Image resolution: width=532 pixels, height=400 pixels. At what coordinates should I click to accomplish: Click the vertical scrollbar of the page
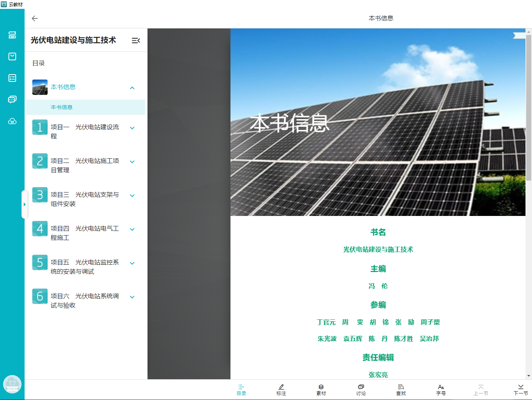(x=529, y=108)
